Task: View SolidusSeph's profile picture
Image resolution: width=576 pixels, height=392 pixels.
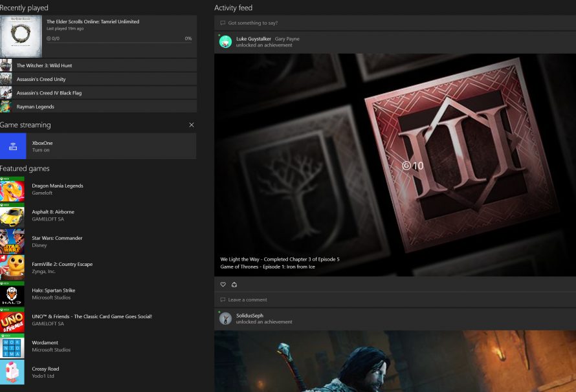Action: click(x=225, y=318)
